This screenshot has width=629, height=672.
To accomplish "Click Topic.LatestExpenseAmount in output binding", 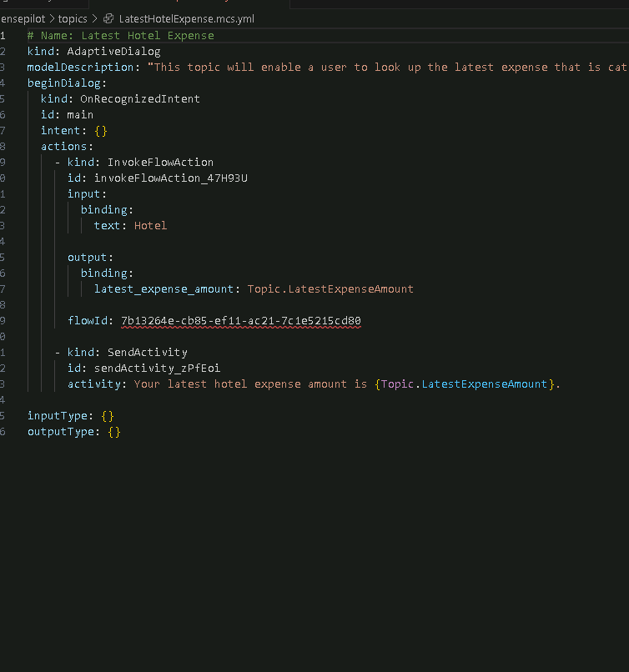I will click(x=330, y=289).
